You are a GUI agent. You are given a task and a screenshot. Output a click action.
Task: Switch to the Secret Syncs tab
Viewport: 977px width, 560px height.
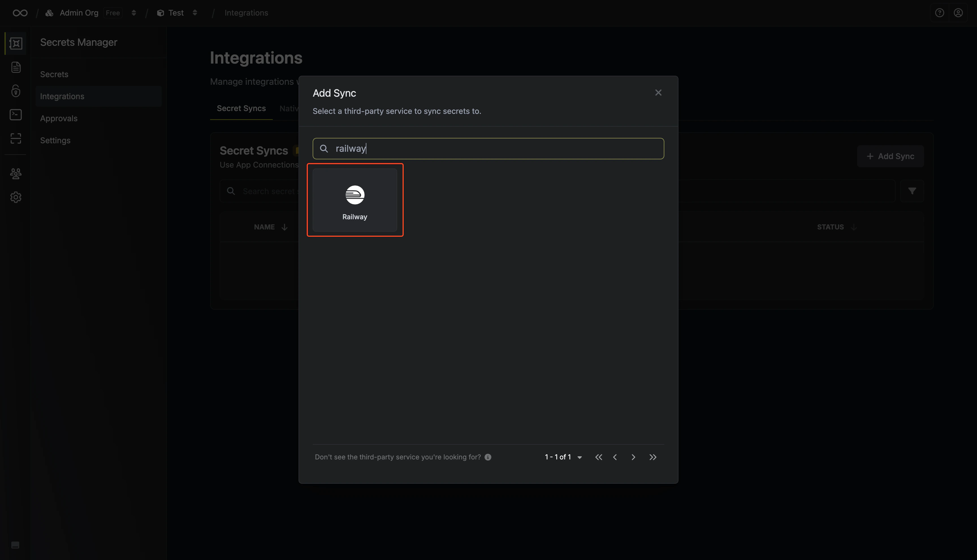point(241,108)
